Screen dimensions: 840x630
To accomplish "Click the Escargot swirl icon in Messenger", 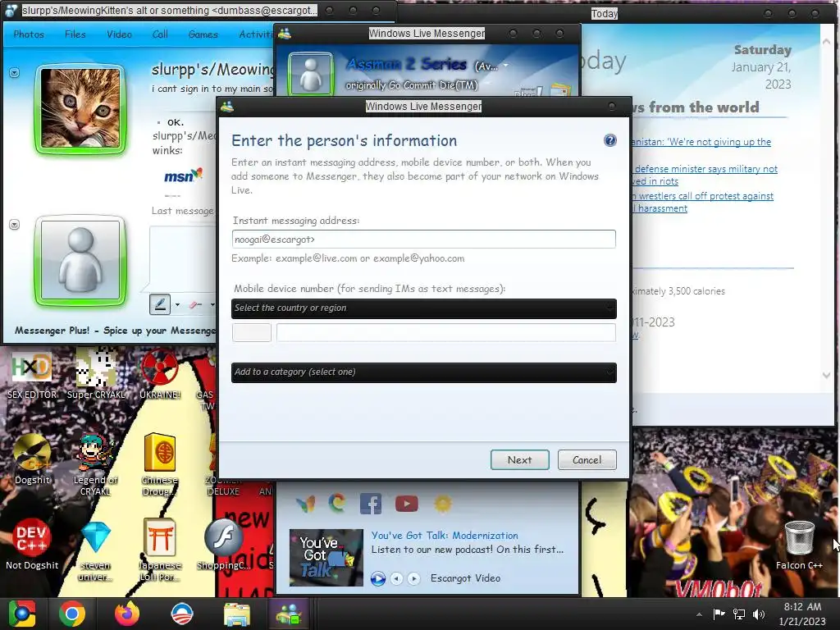I will 337,504.
